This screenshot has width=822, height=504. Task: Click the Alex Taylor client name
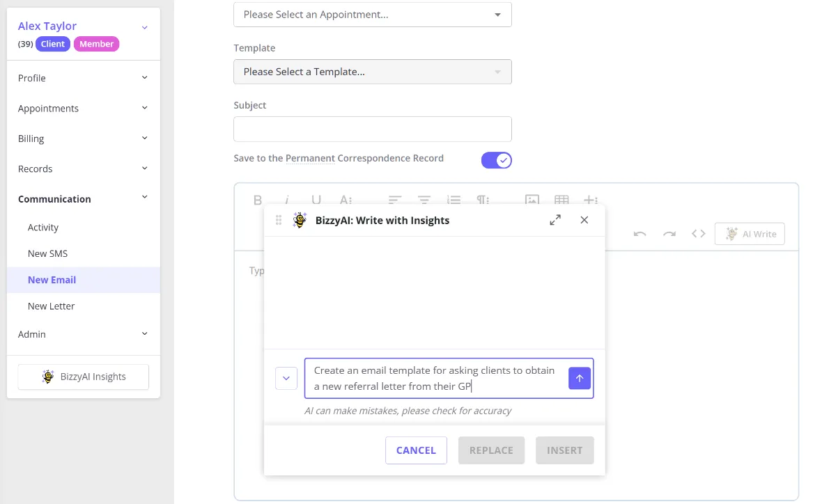[x=47, y=26]
